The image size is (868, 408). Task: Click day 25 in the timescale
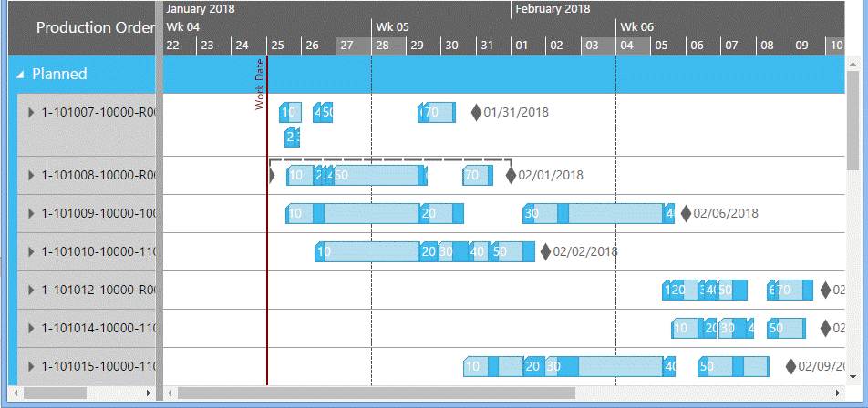tap(284, 46)
